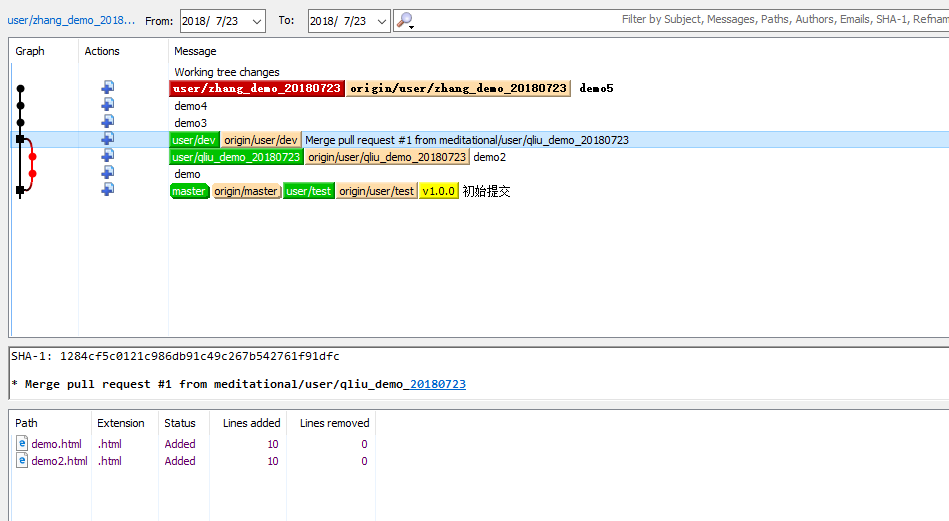Click the action icon on the initial commit row
Image resolution: width=949 pixels, height=521 pixels.
[x=107, y=190]
